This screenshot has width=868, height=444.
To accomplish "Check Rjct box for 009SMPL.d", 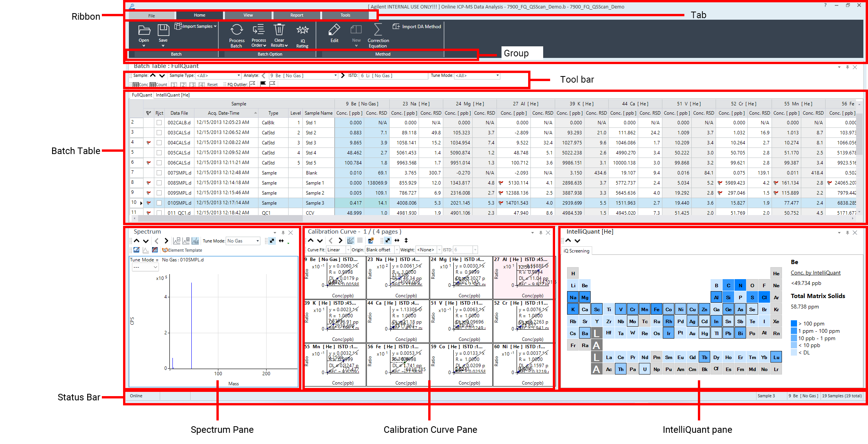I will (159, 193).
